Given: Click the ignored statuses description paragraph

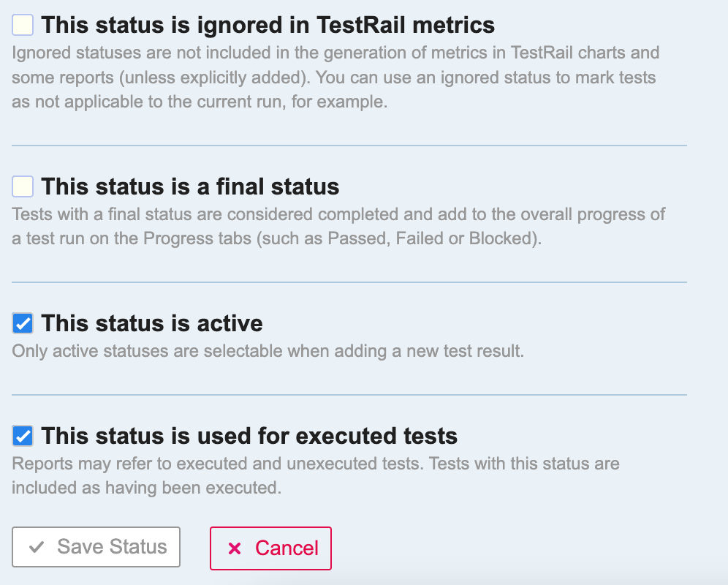Looking at the screenshot, I should click(335, 78).
